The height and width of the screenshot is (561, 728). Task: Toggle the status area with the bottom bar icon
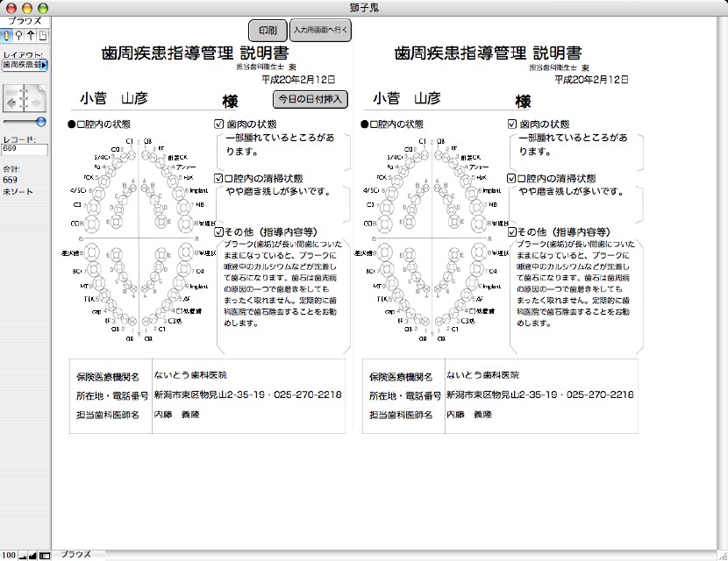45,556
